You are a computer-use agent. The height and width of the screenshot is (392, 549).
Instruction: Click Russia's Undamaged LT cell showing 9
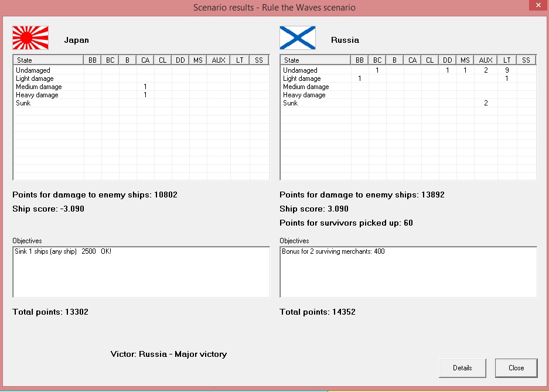507,70
